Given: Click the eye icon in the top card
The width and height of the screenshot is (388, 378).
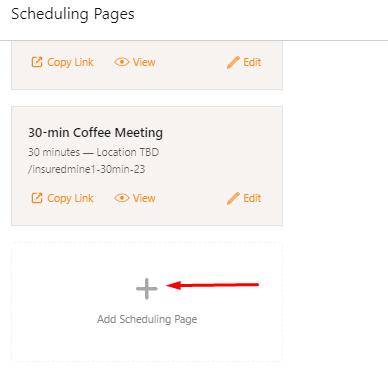Looking at the screenshot, I should coord(122,62).
